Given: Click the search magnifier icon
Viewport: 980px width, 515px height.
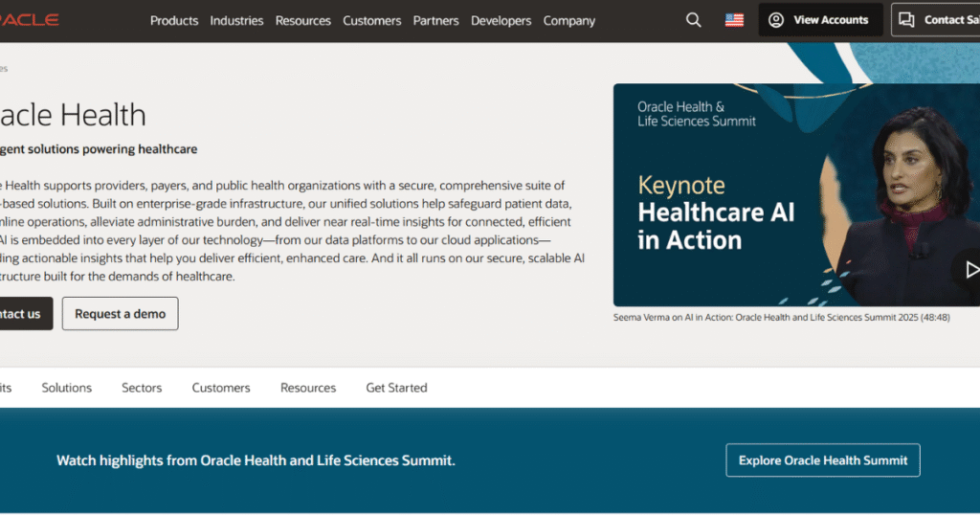Looking at the screenshot, I should pos(694,20).
